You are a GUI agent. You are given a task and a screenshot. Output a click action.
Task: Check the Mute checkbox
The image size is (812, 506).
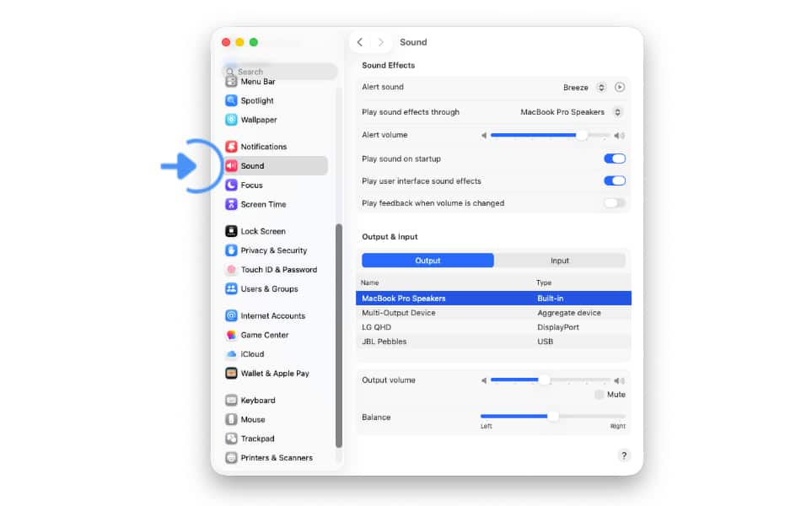(600, 395)
